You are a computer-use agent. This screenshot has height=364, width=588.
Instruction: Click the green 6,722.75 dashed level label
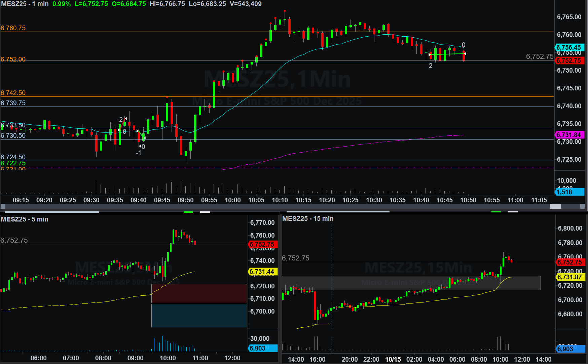13,163
